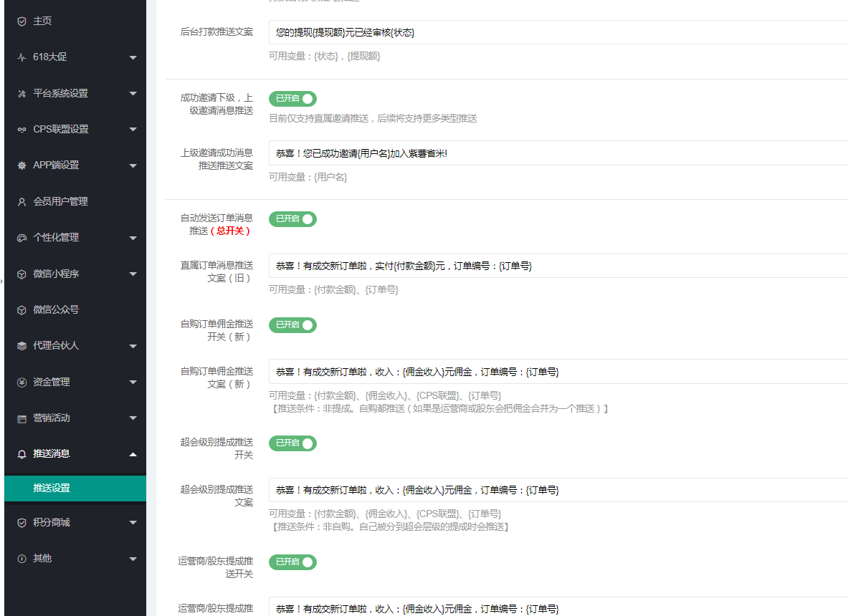Screen dimensions: 848x616
Task: Click the info icon beside 其他
Action: coord(22,559)
